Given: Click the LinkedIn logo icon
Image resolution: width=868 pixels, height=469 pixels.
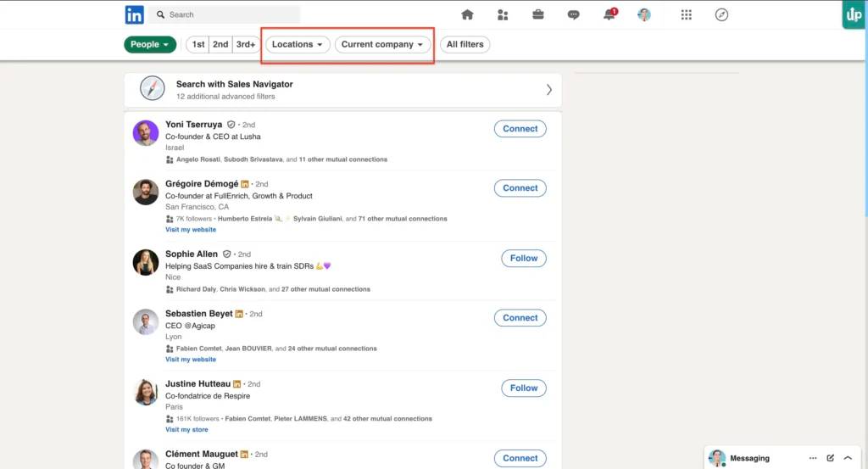Looking at the screenshot, I should pos(134,14).
